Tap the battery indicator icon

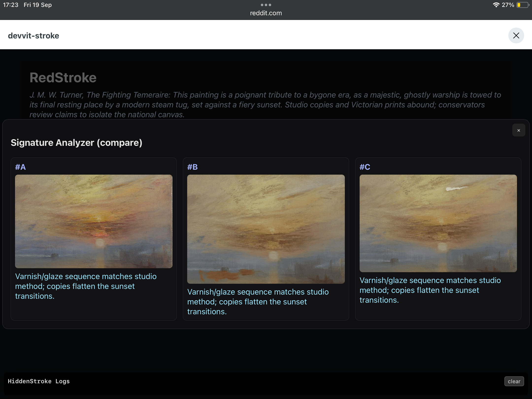pos(522,5)
